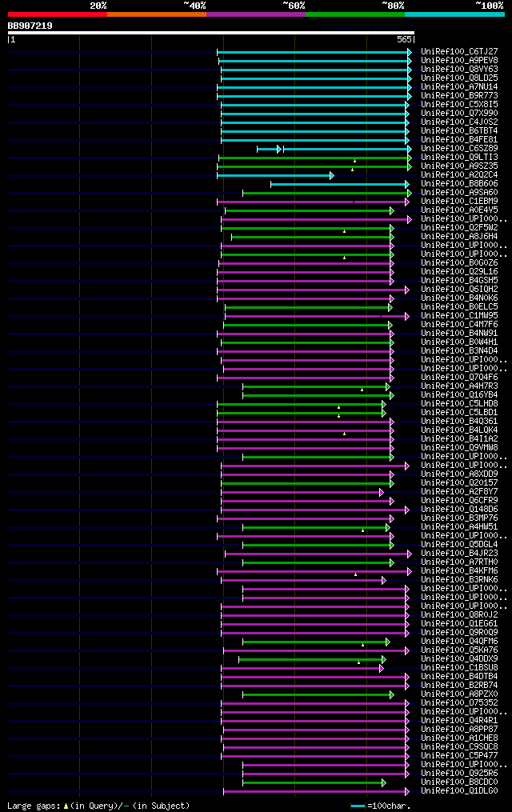Click the red 20% identity legend segment

pos(58,14)
